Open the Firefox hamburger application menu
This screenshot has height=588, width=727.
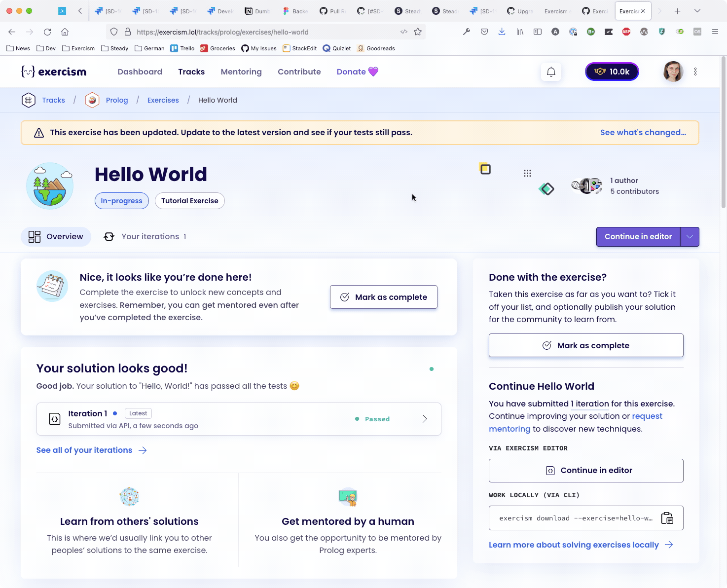[715, 32]
